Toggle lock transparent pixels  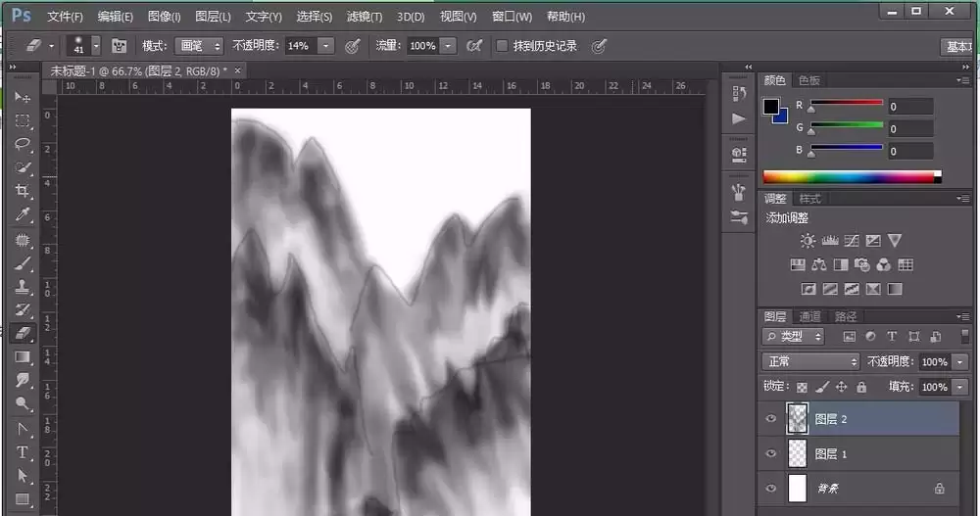802,388
